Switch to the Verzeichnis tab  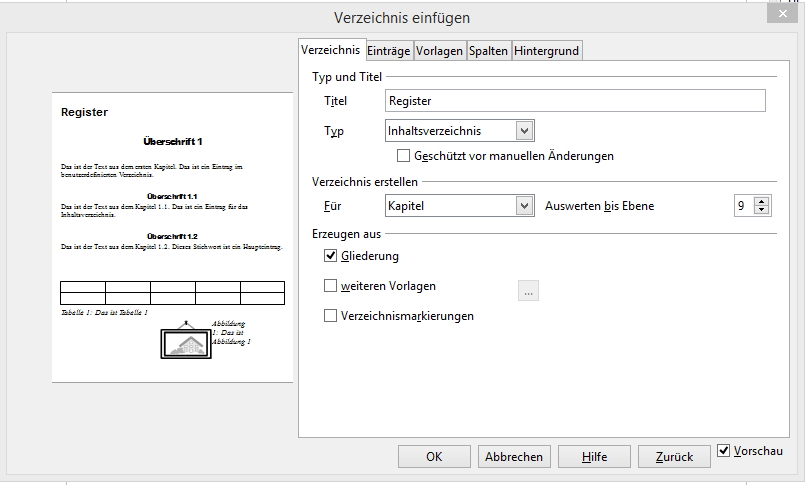331,50
